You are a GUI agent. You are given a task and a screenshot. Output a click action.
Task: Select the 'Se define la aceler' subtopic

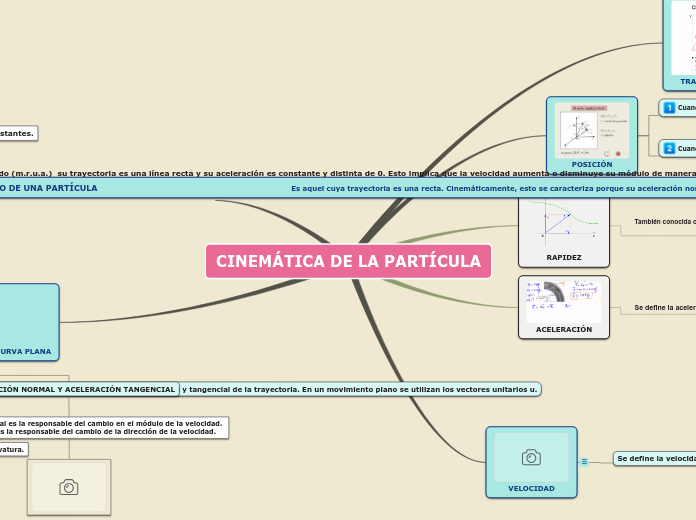[664, 308]
